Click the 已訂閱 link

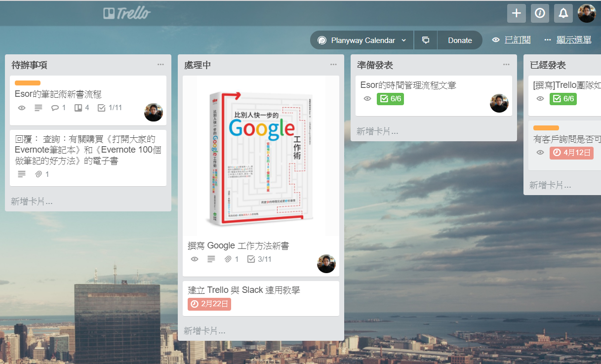[x=518, y=40]
